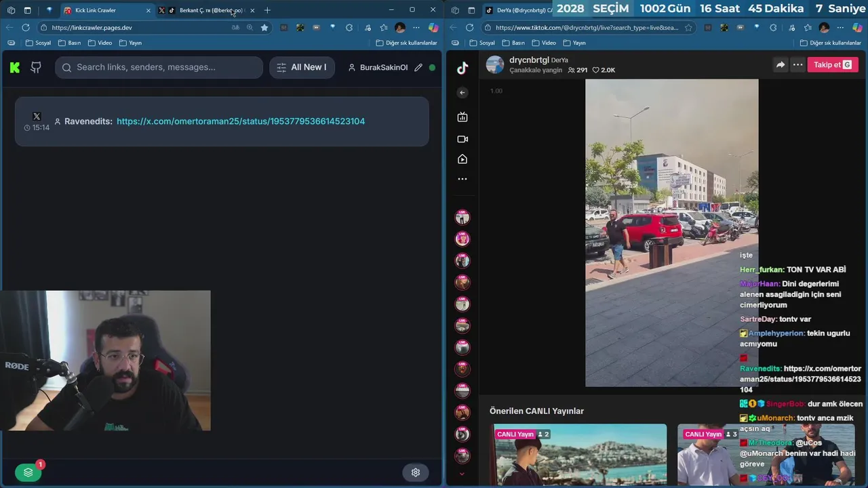Open the first live avatar in TikTok sidebar
Screen dimensions: 868x488
pyautogui.click(x=462, y=217)
